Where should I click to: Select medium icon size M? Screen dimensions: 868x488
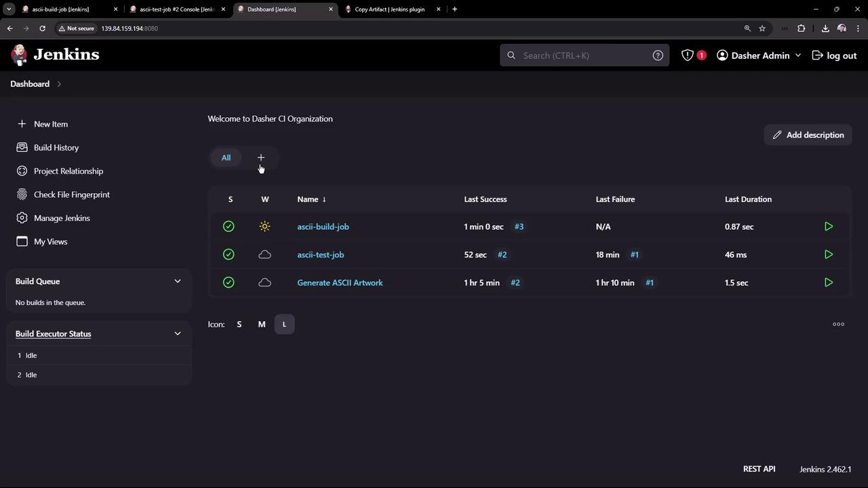(x=262, y=324)
